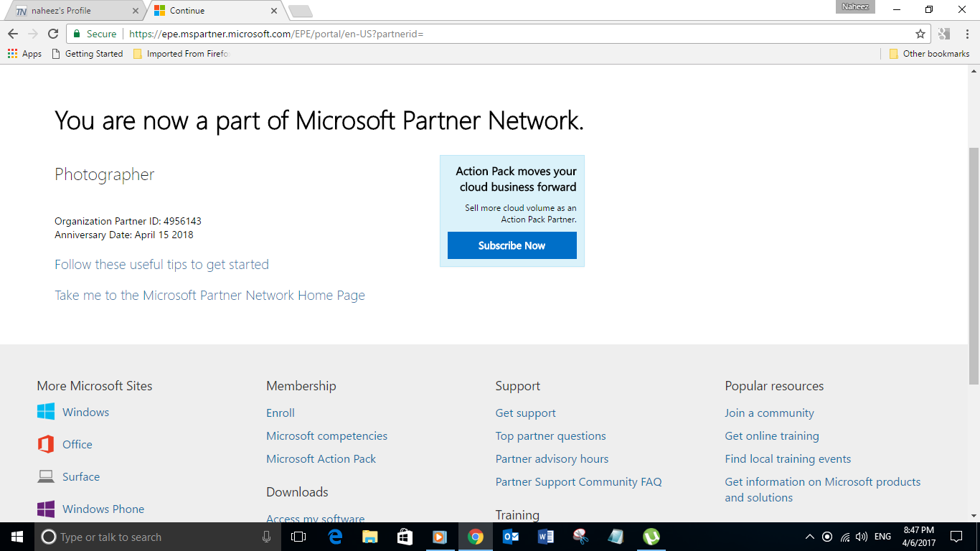Click the Get support link
The width and height of the screenshot is (980, 551).
525,413
